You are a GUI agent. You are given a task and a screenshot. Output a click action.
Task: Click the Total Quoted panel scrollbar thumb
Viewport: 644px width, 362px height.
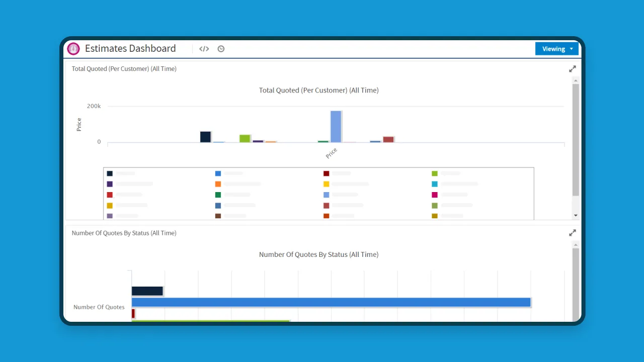[576, 140]
